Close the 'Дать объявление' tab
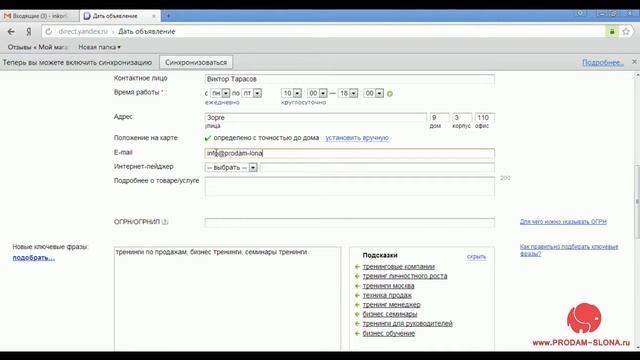The image size is (640, 360). tap(154, 16)
